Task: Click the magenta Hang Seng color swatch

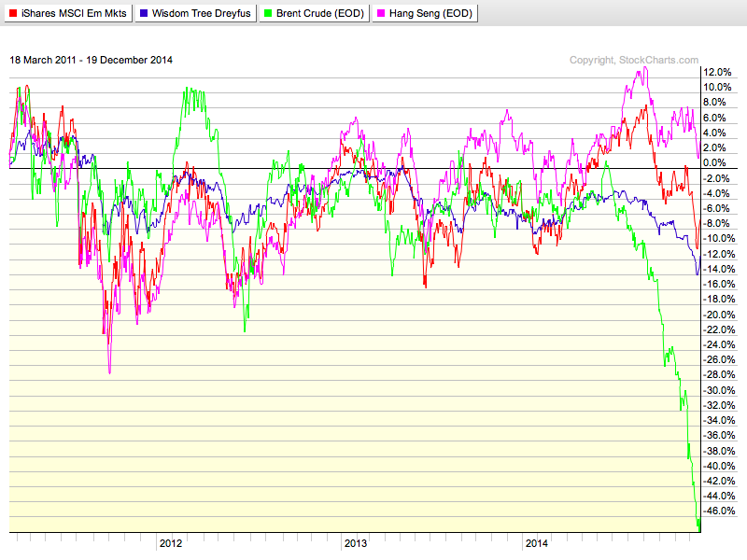Action: [381, 13]
